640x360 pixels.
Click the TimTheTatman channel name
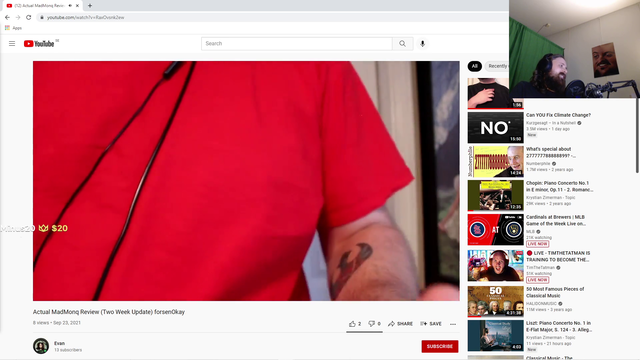coord(540,268)
